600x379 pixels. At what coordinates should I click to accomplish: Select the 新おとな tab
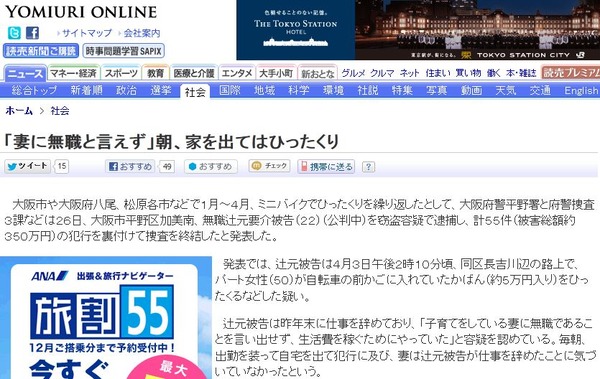pos(318,74)
